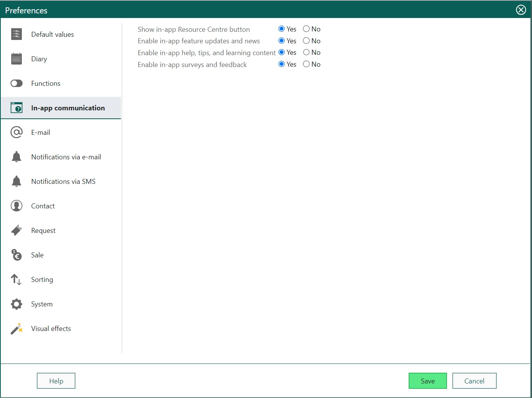This screenshot has height=398, width=532.
Task: Click the Default values checklist icon
Action: pos(16,34)
